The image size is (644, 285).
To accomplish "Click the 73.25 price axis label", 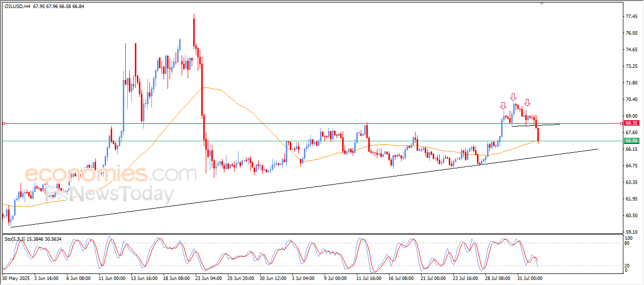I will 632,66.
